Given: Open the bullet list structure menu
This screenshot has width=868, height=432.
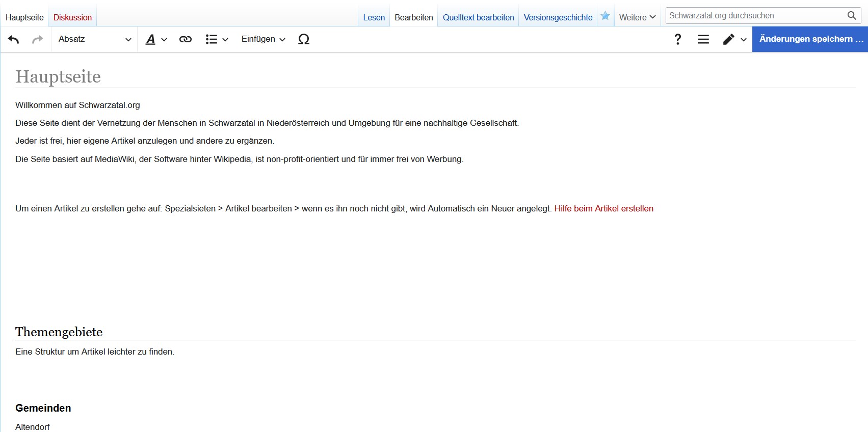Looking at the screenshot, I should point(217,39).
